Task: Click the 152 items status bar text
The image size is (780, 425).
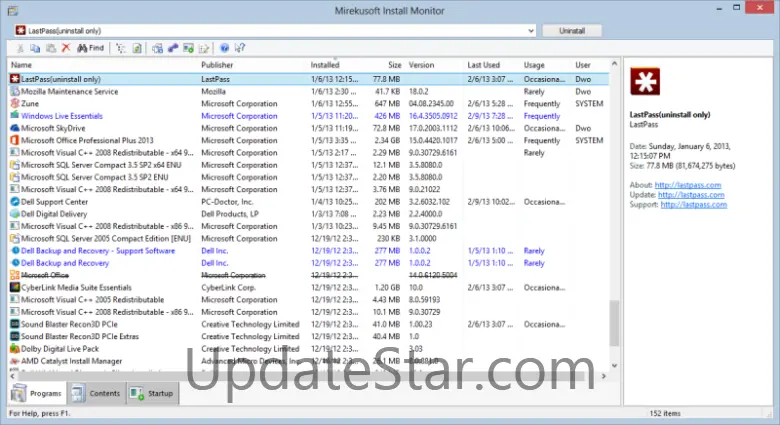Action: pos(665,414)
